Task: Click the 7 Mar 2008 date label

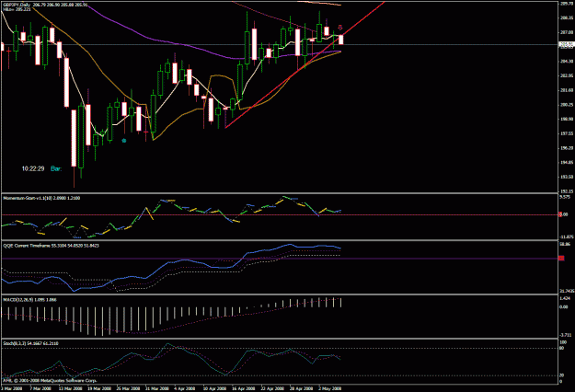Action: click(x=40, y=388)
